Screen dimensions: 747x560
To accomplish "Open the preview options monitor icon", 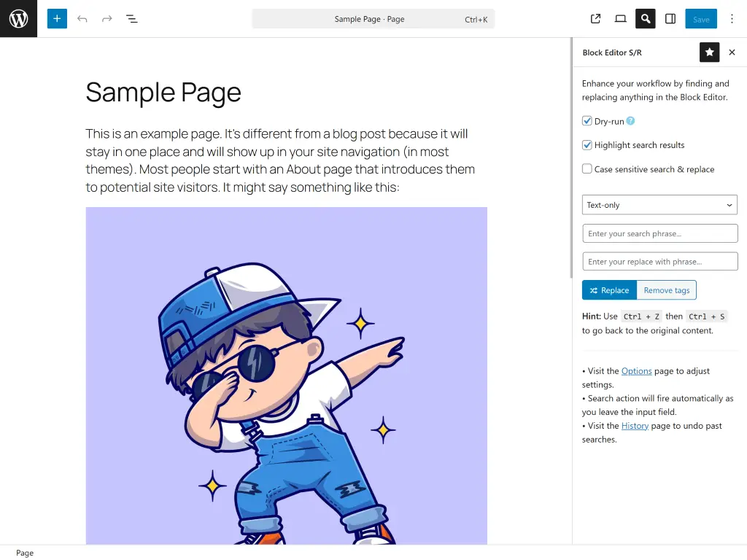I will click(620, 18).
